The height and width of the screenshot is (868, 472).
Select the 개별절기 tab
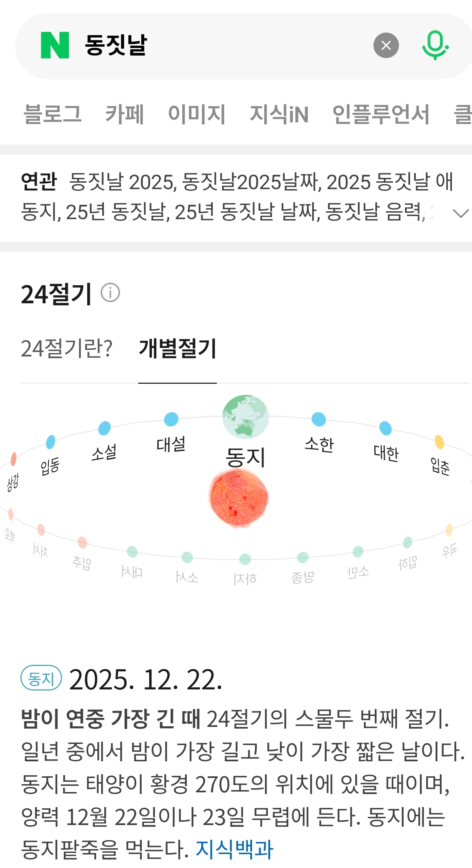[177, 349]
